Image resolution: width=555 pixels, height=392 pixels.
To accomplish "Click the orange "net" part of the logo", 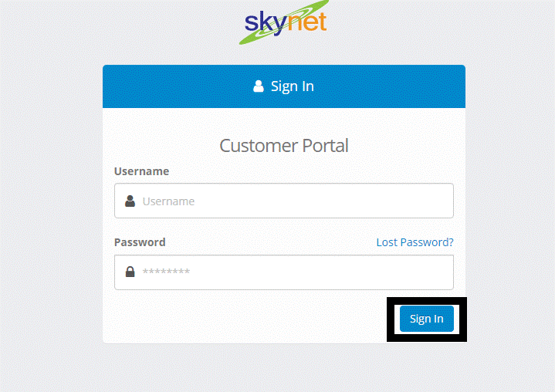I will coord(306,22).
